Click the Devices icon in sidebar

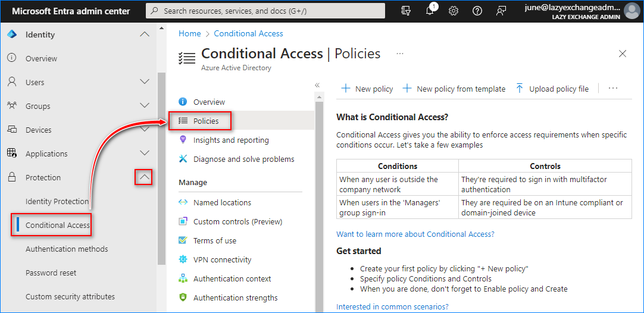tap(12, 129)
